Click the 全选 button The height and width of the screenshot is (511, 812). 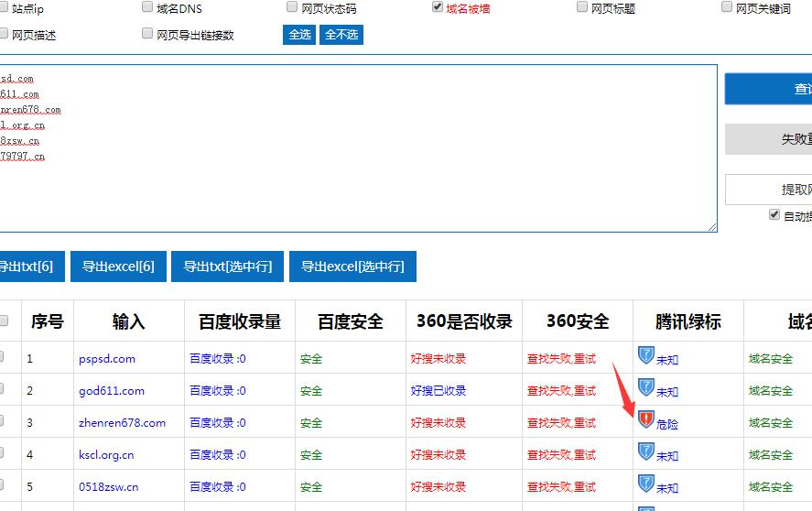[299, 35]
